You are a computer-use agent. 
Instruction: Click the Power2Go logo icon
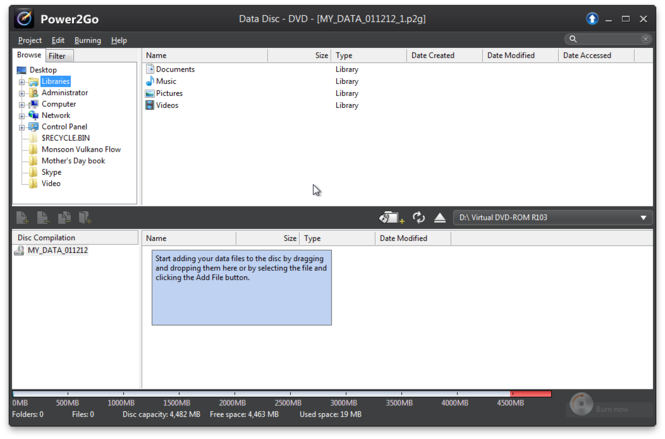(24, 19)
